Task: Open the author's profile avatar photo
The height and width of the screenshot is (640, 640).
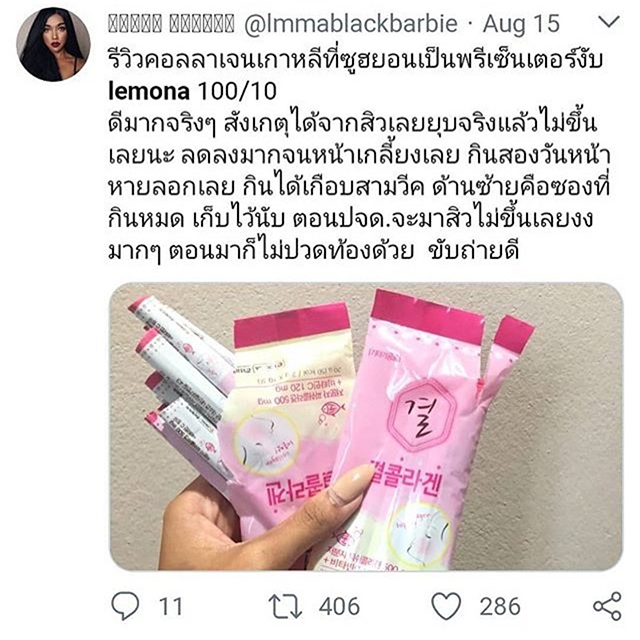Action: coord(53,44)
